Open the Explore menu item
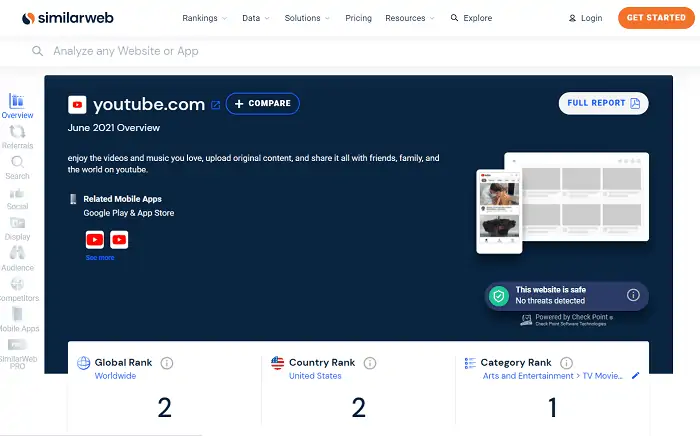This screenshot has height=436, width=700. pyautogui.click(x=471, y=18)
